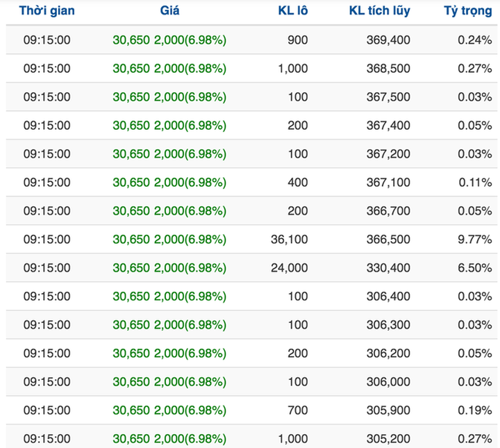Screen dimensions: 500x448
Task: Select the 6.50% weight cell
Action: coord(474,268)
